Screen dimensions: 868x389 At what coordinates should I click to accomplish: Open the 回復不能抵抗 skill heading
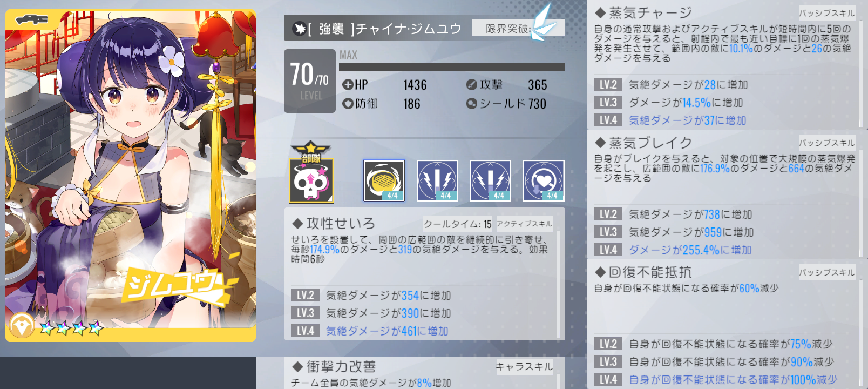pos(643,272)
